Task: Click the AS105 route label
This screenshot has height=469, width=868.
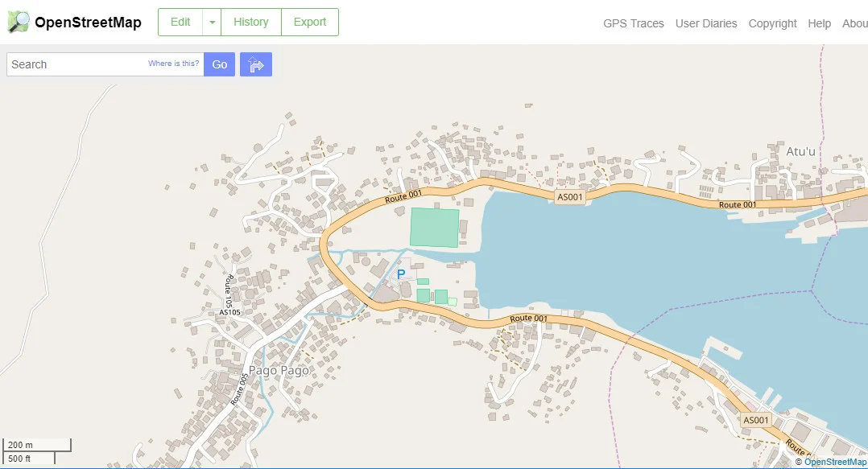Action: tap(229, 312)
